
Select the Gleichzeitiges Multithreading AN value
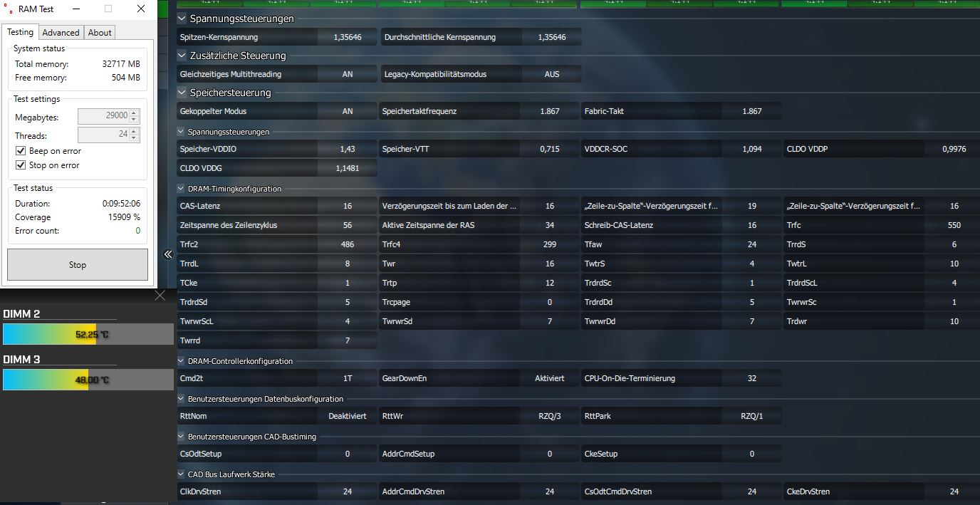pyautogui.click(x=348, y=74)
